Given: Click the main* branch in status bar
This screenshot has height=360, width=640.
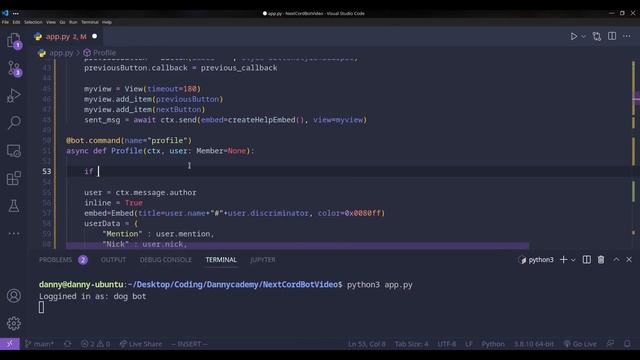Looking at the screenshot, I should tap(40, 344).
